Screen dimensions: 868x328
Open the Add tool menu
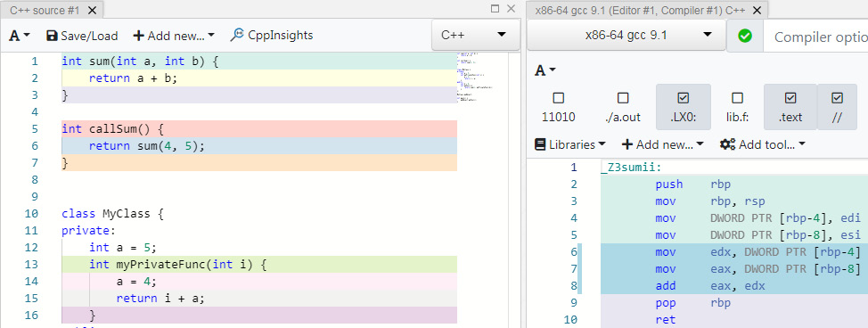[762, 144]
